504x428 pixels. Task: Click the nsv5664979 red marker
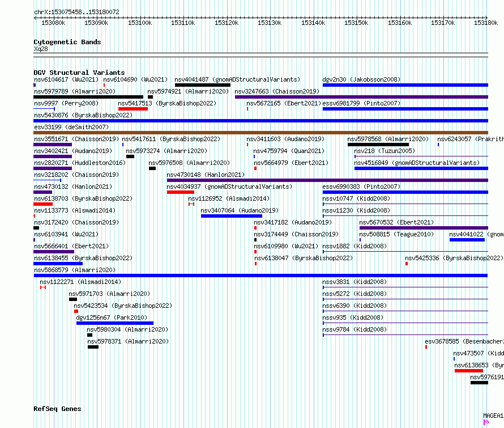(255, 168)
